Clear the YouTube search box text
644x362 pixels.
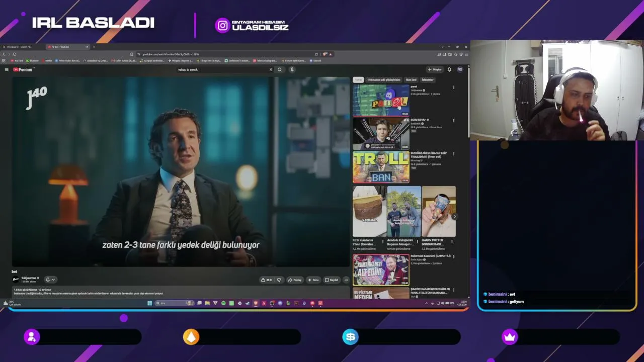(271, 69)
